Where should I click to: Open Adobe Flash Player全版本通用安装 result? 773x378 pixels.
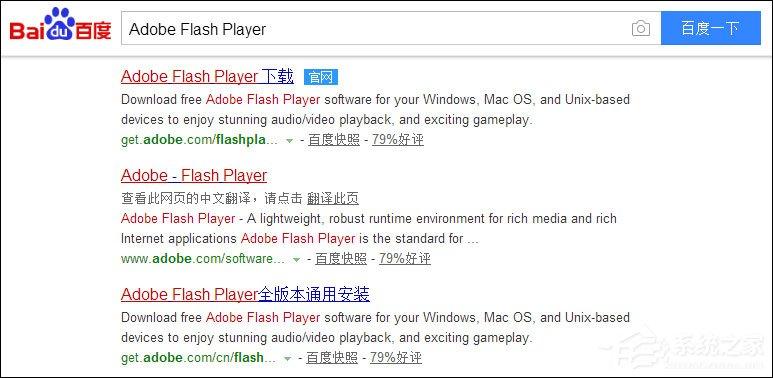(x=245, y=295)
